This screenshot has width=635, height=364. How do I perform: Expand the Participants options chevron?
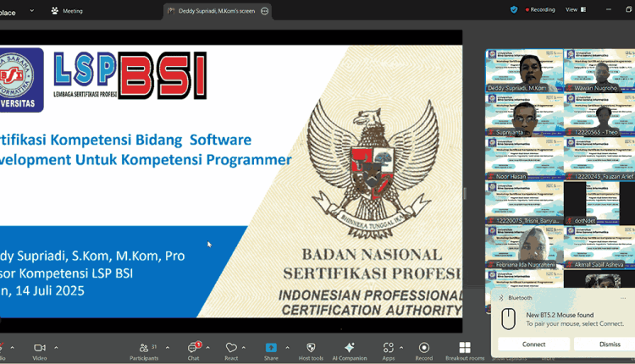168,347
